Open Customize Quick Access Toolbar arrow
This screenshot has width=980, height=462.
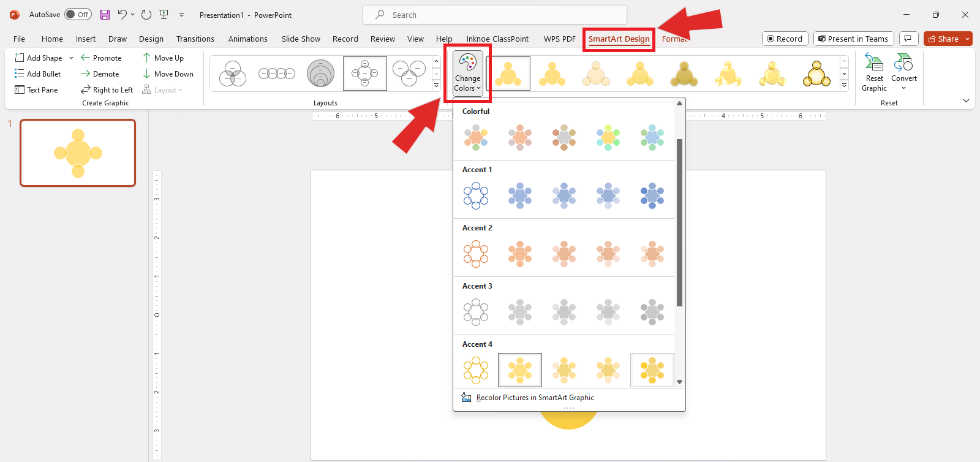tap(181, 15)
